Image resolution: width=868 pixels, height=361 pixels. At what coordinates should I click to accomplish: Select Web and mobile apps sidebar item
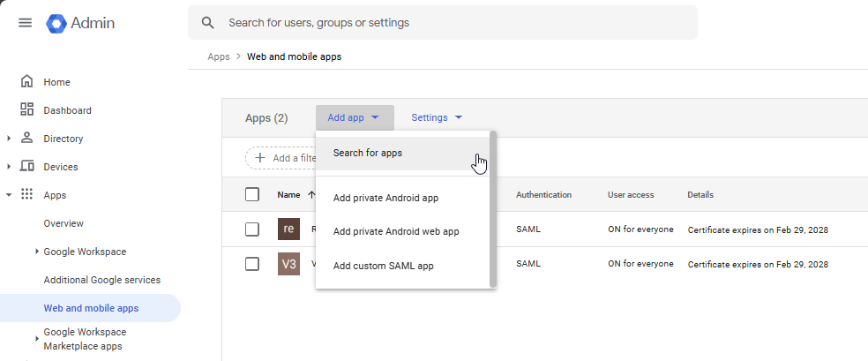tap(90, 308)
